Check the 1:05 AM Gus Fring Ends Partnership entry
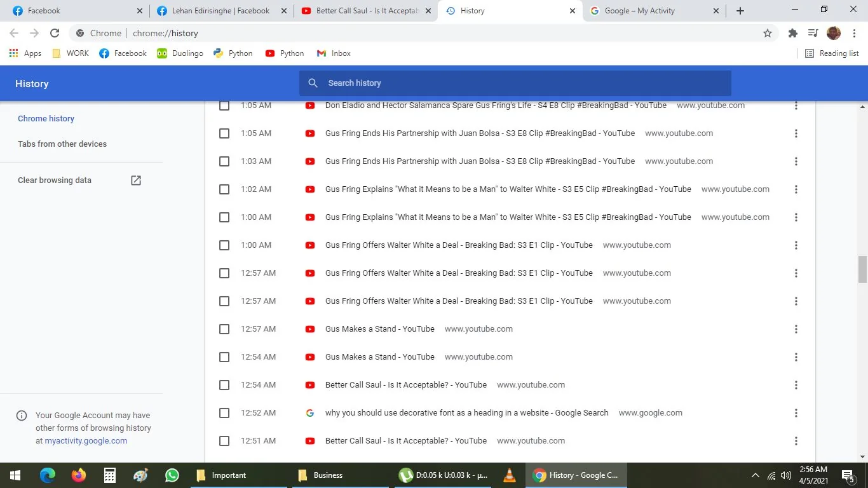868x488 pixels. (x=224, y=133)
